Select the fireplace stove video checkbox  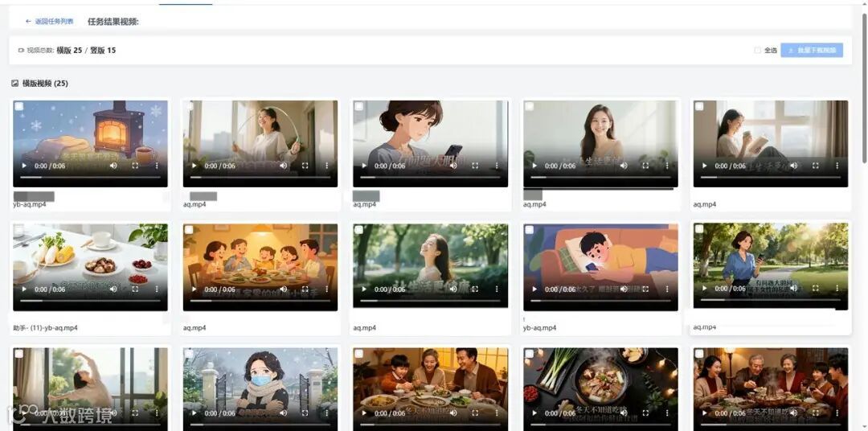tap(18, 106)
